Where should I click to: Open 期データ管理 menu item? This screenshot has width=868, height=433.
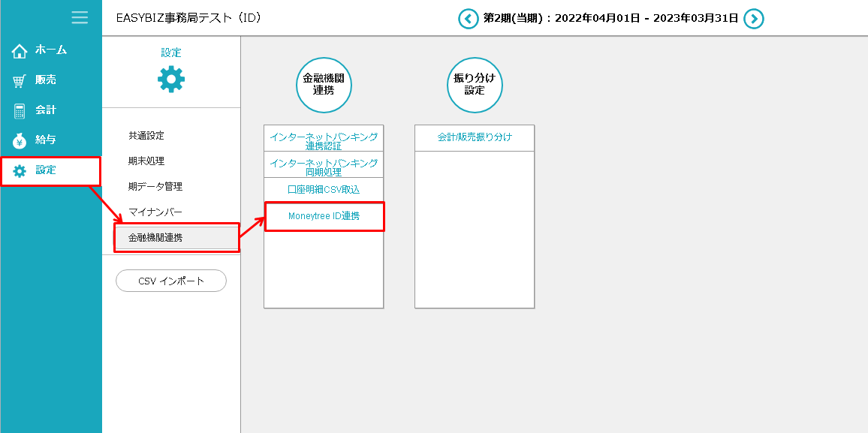tap(155, 187)
